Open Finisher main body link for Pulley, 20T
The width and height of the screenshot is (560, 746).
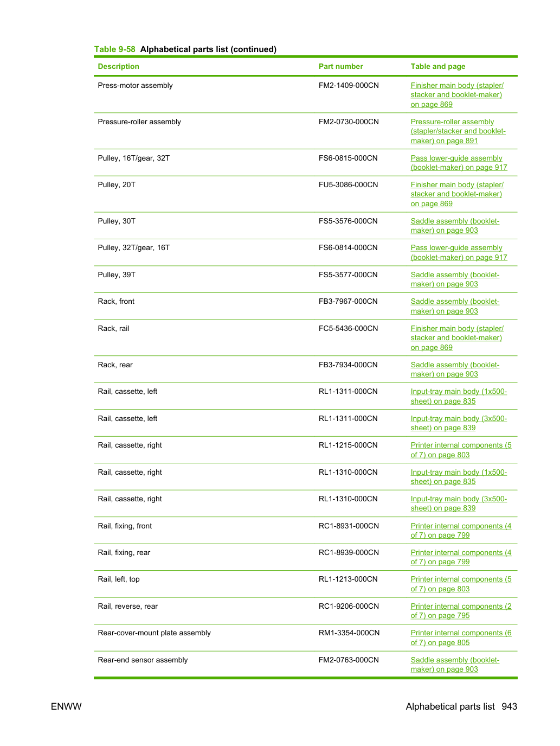click(457, 194)
